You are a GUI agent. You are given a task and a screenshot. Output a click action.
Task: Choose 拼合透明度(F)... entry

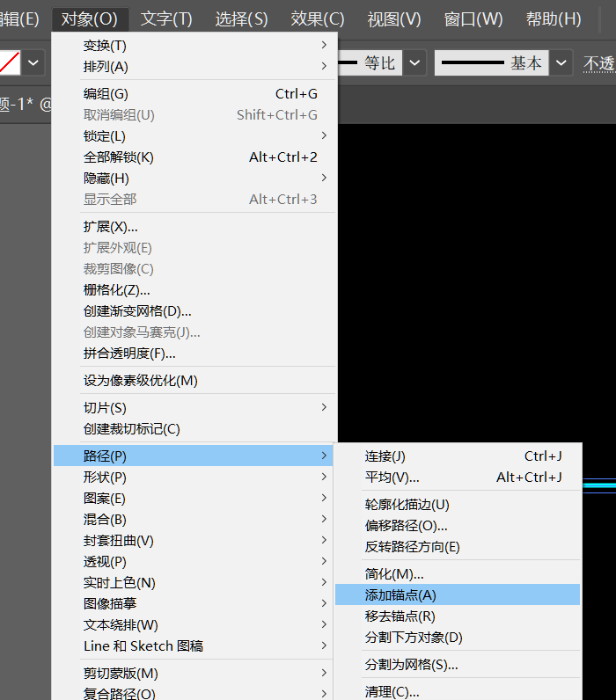[194, 354]
